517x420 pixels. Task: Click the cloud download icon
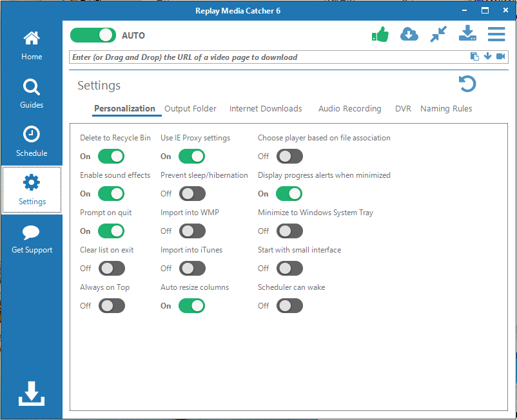click(409, 34)
